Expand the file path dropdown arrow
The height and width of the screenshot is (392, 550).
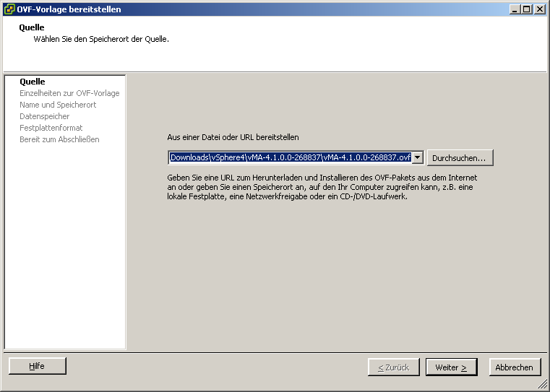point(418,157)
